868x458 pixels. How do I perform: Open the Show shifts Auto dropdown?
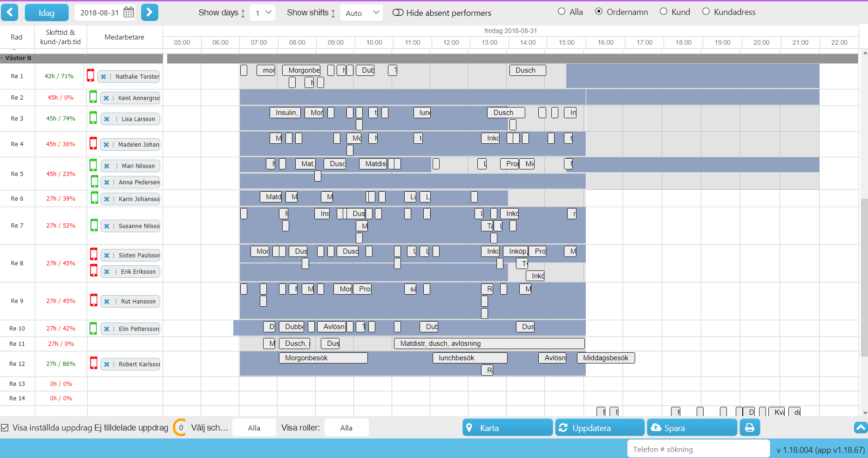click(362, 13)
